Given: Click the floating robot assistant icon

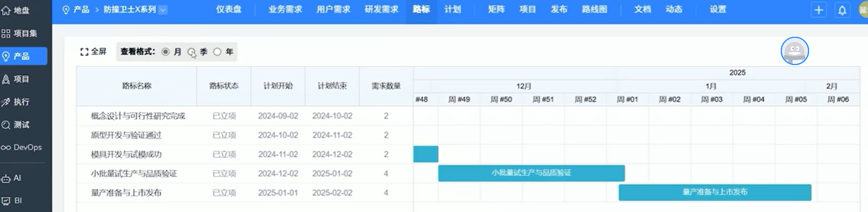Looking at the screenshot, I should pos(795,51).
